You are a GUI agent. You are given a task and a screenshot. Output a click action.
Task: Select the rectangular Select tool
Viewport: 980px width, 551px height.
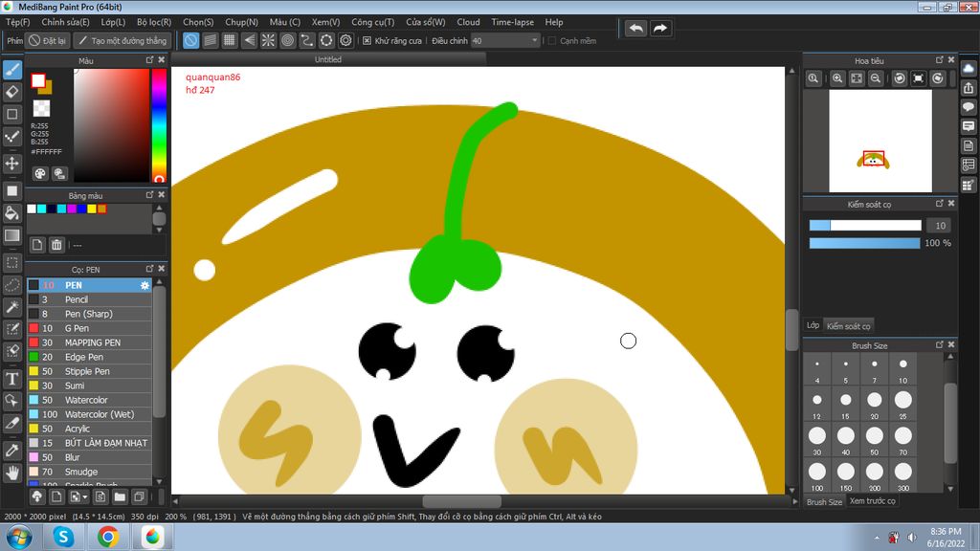(x=11, y=263)
